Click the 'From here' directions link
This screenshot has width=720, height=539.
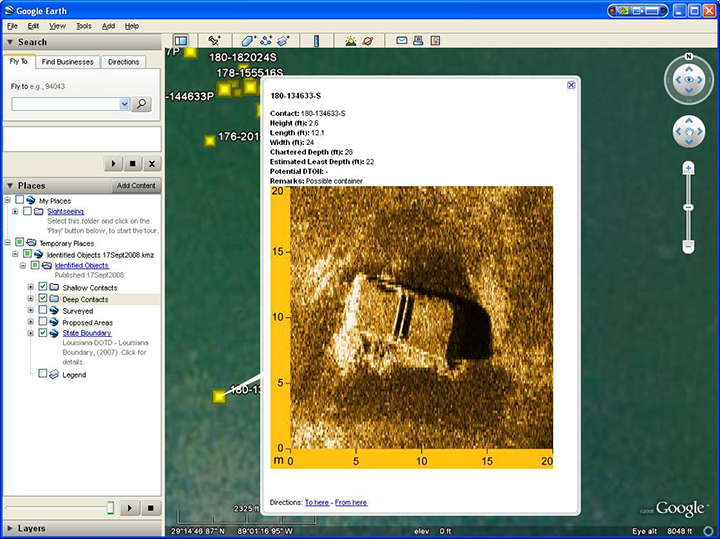(x=351, y=502)
